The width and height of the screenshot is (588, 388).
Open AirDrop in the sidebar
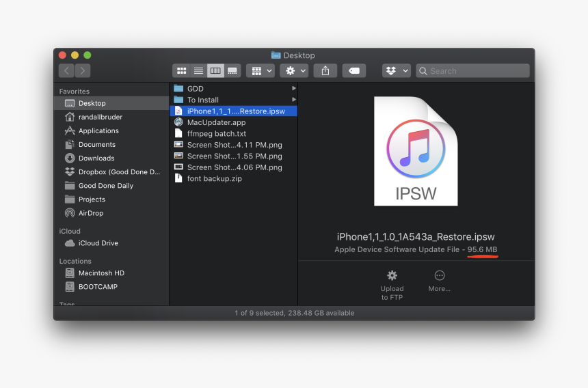click(111, 213)
